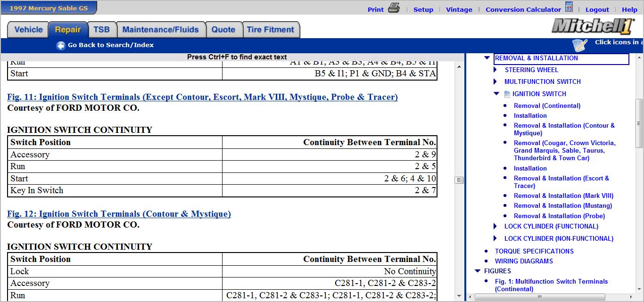Collapse the FIGURES section

(x=478, y=271)
